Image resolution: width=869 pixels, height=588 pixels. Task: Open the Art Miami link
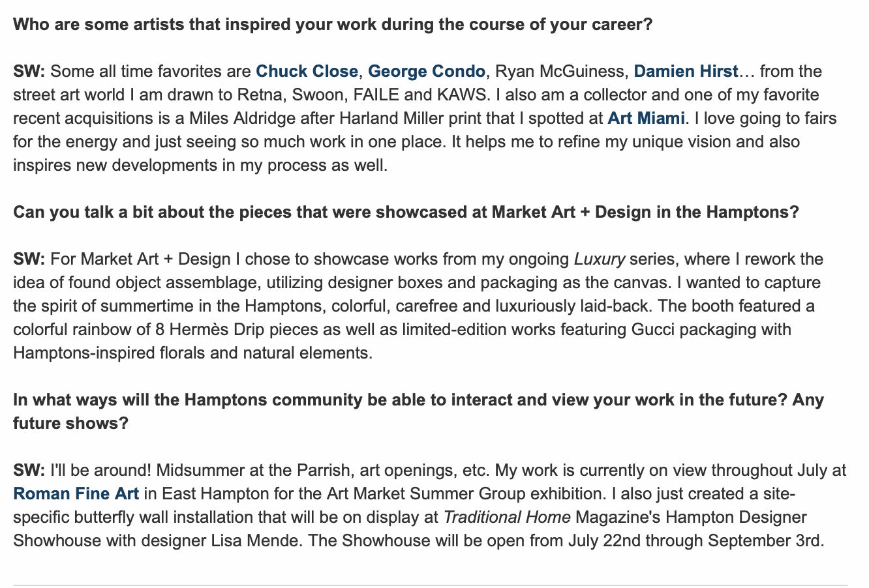(646, 118)
